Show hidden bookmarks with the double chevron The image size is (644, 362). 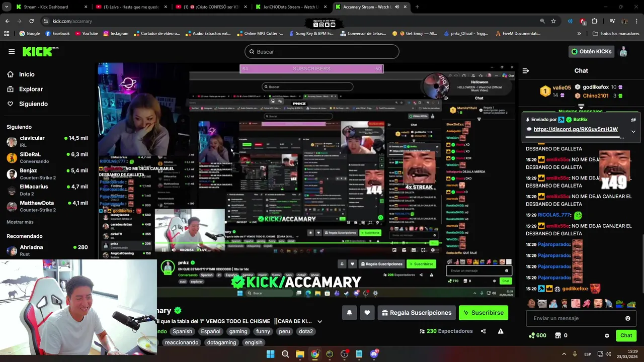pos(579,34)
